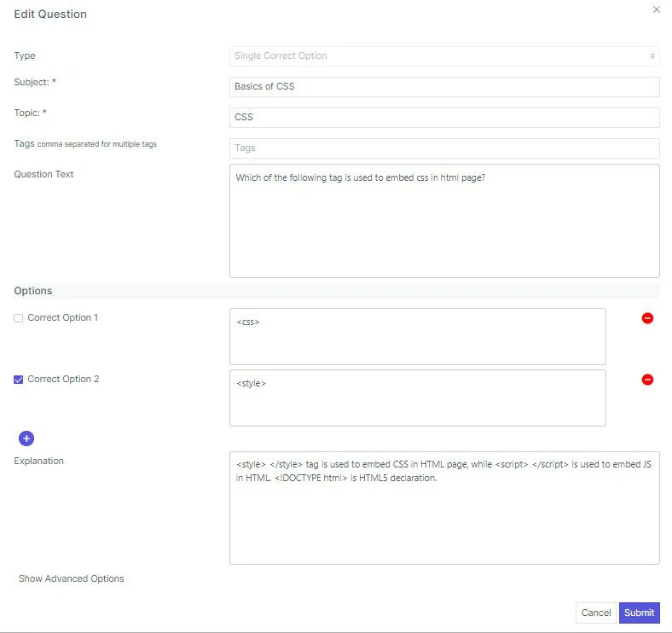Focus the Subject field with Basics of CSS
672x633 pixels.
444,87
